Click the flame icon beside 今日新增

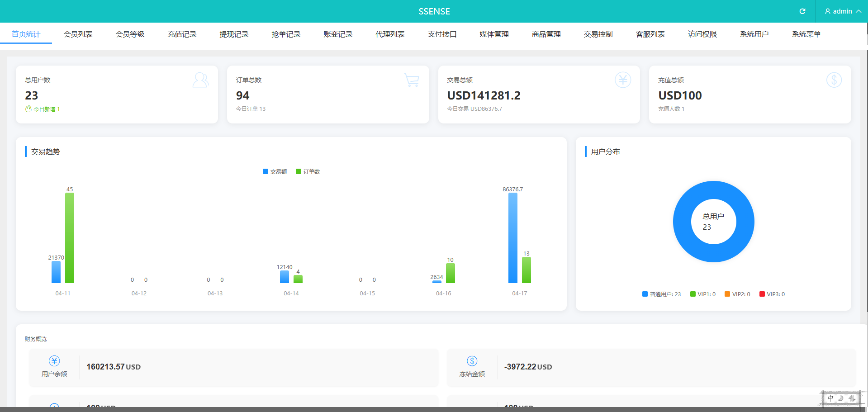click(x=28, y=109)
